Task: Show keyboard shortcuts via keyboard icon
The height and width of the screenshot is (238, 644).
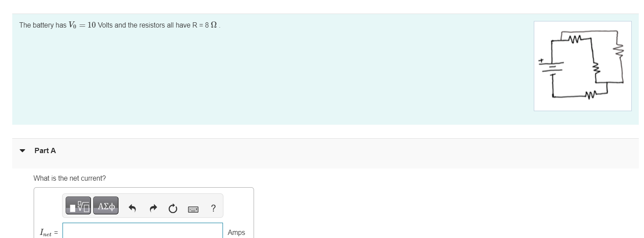Action: pyautogui.click(x=193, y=210)
